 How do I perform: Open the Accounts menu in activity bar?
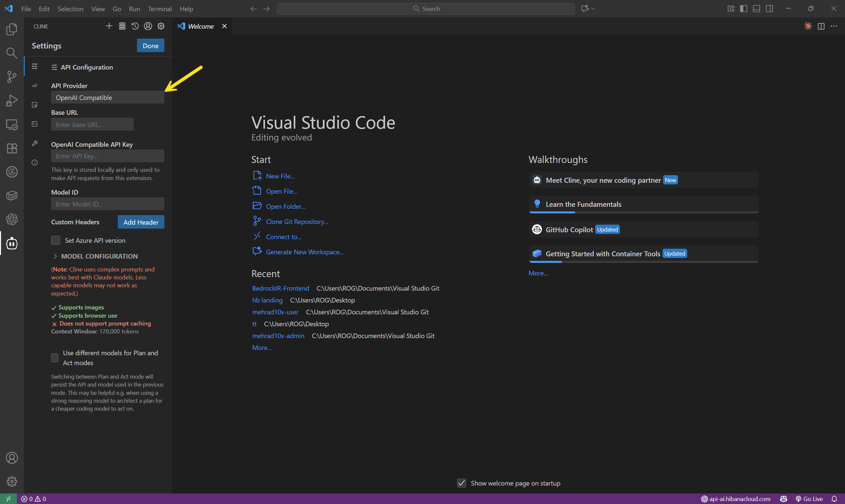(12, 458)
